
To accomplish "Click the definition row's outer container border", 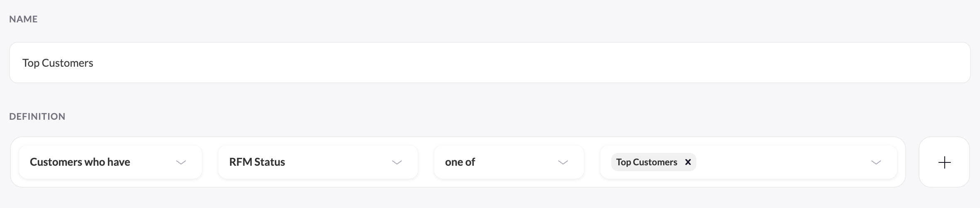I will 457,141.
